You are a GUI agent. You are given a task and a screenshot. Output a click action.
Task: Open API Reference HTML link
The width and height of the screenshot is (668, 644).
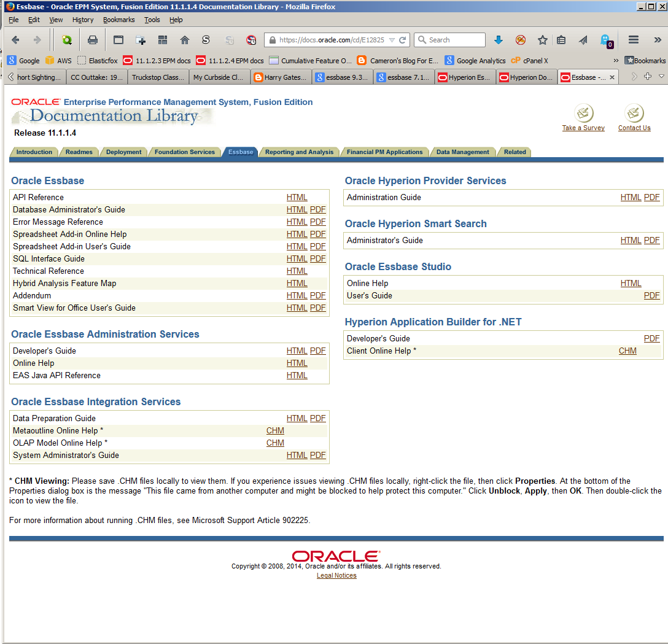pos(297,197)
